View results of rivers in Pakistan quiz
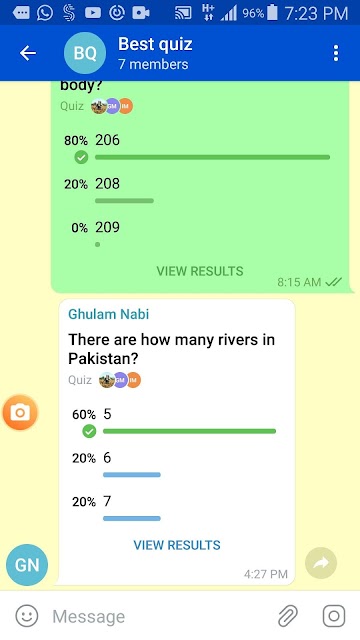 point(177,545)
